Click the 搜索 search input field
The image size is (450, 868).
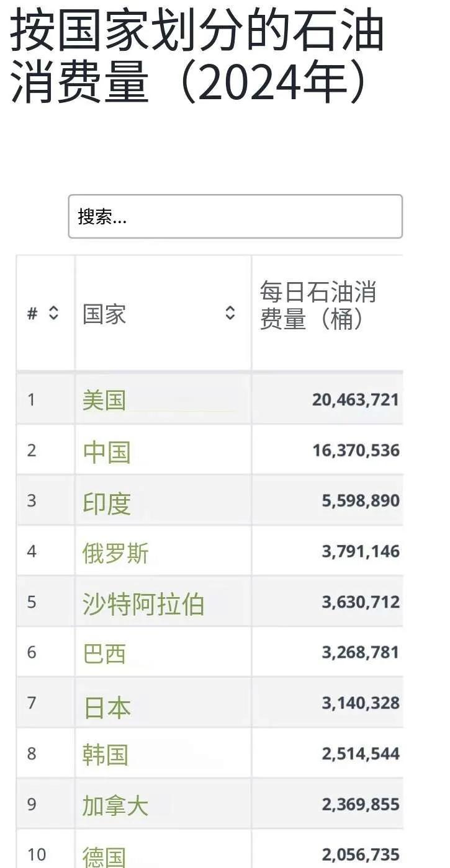click(x=235, y=216)
